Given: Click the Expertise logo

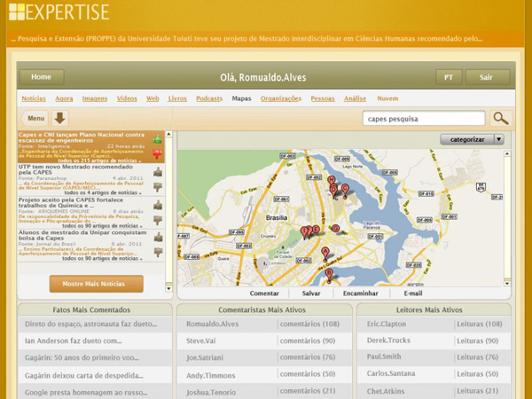Looking at the screenshot, I should click(59, 12).
